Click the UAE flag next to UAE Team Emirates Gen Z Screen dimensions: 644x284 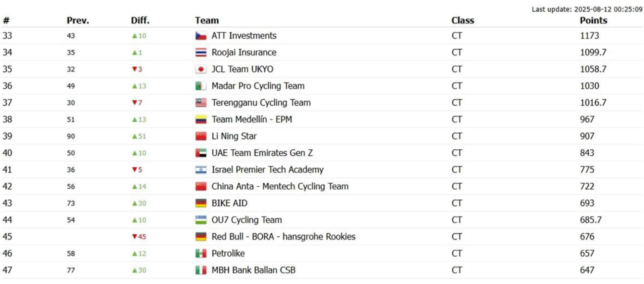pos(201,153)
